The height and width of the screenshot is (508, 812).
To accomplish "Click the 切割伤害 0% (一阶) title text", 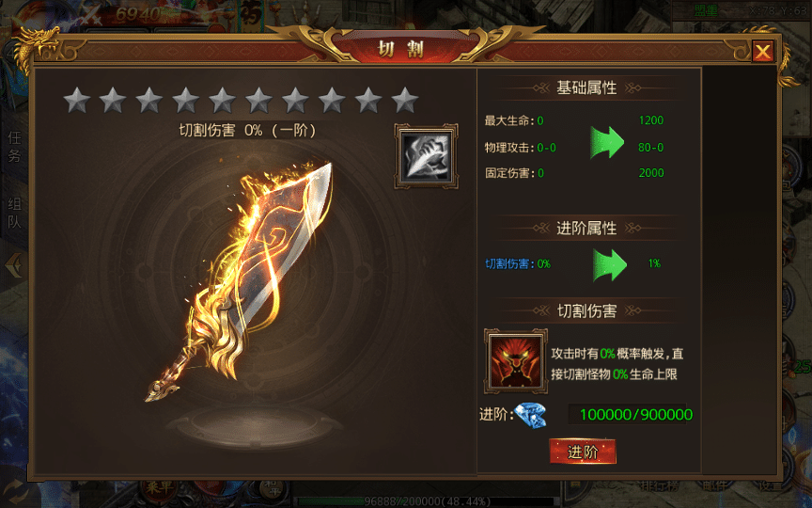I will [247, 130].
